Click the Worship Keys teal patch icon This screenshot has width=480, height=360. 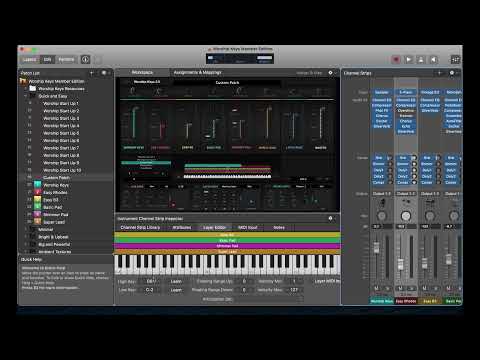tap(38, 185)
